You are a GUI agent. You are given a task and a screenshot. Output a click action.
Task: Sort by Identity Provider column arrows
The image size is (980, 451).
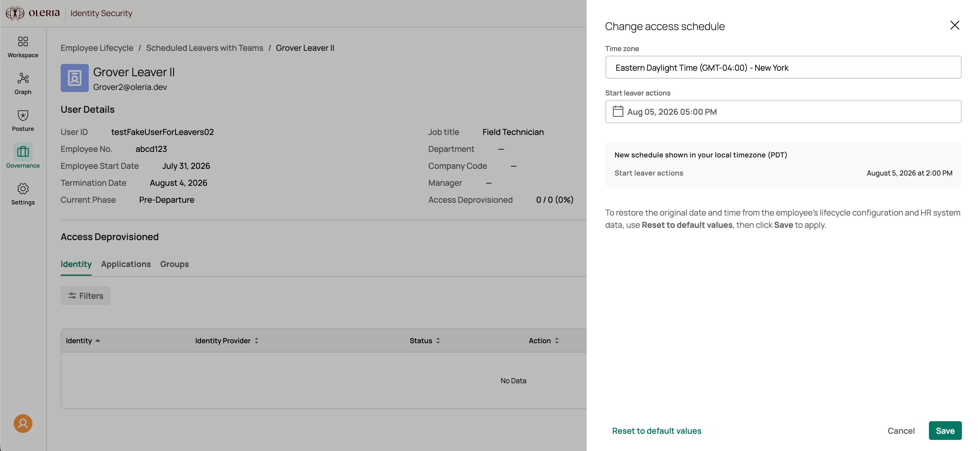[257, 341]
